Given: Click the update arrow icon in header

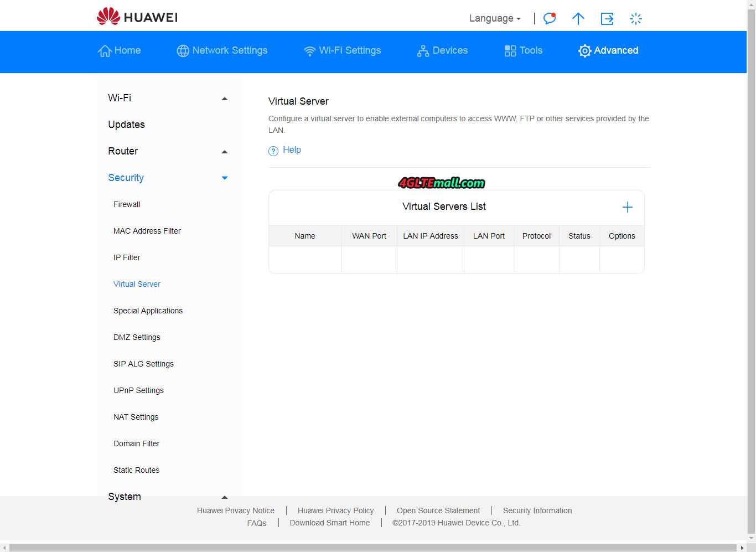Looking at the screenshot, I should (578, 19).
